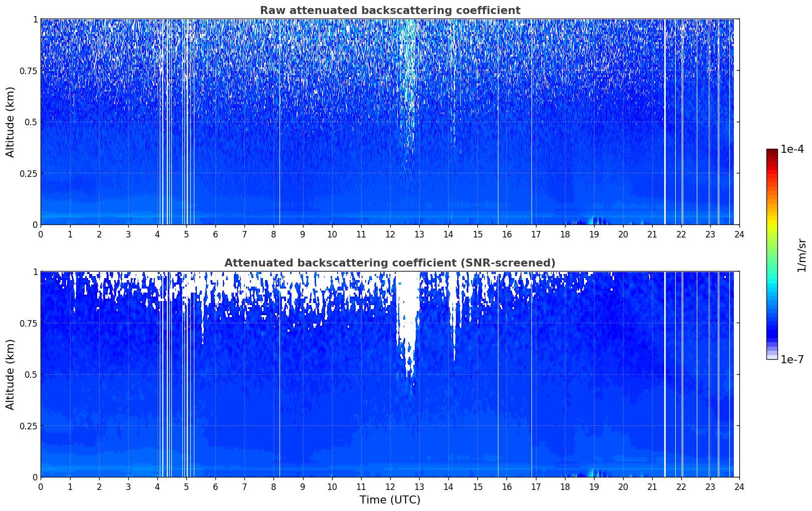Screen dimensions: 812x511
Task: Click the '19' hour tick under the raw plot
Action: [594, 234]
